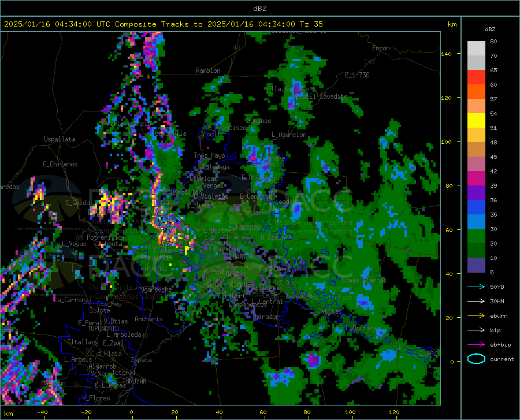The height and width of the screenshot is (420, 520).
Task: Select the dark green 10-20 dBZ swatch
Action: tap(476, 251)
